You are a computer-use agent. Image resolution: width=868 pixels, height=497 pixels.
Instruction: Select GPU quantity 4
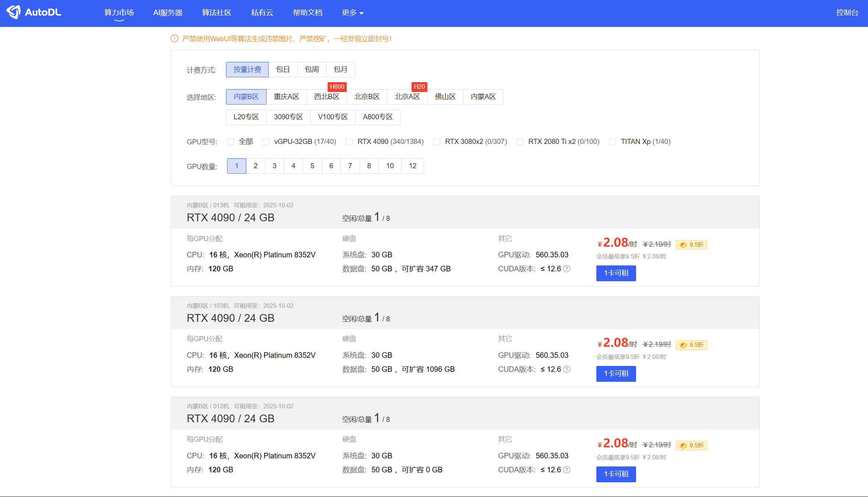pyautogui.click(x=293, y=166)
